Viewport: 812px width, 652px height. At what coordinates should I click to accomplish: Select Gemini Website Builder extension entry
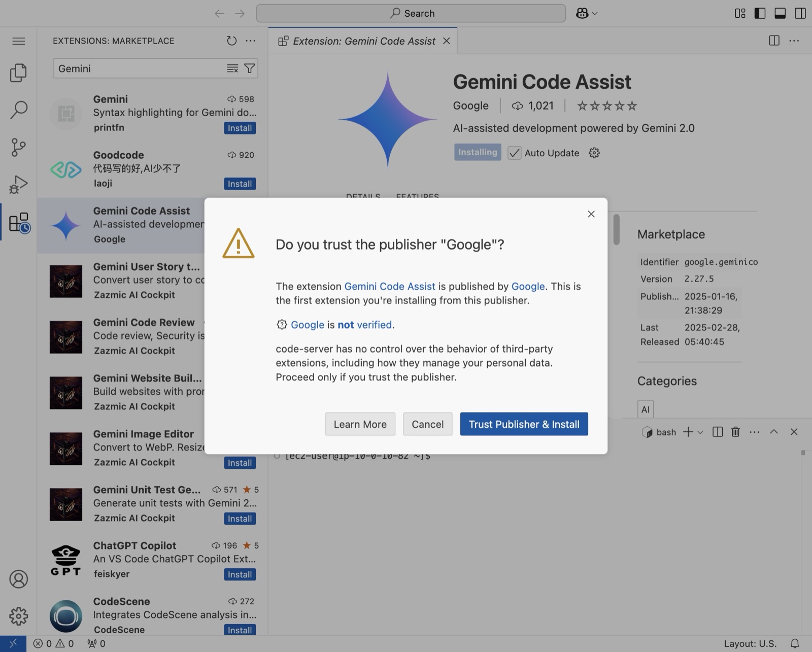coord(121,393)
